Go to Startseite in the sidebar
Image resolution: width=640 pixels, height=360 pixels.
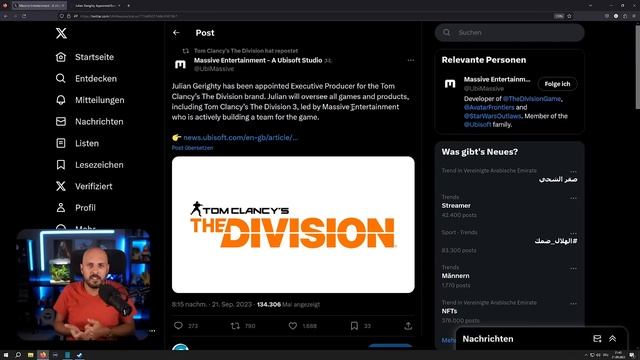tap(94, 57)
